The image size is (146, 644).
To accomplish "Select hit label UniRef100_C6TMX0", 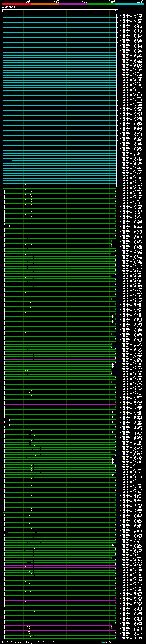I will (x=131, y=50).
